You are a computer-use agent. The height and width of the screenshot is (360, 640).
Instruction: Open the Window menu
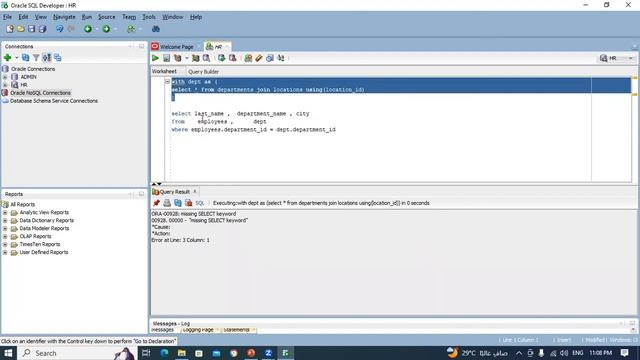pos(173,17)
